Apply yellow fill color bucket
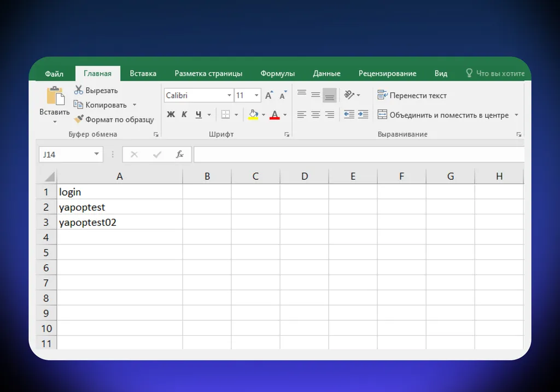This screenshot has height=392, width=560. [x=253, y=115]
